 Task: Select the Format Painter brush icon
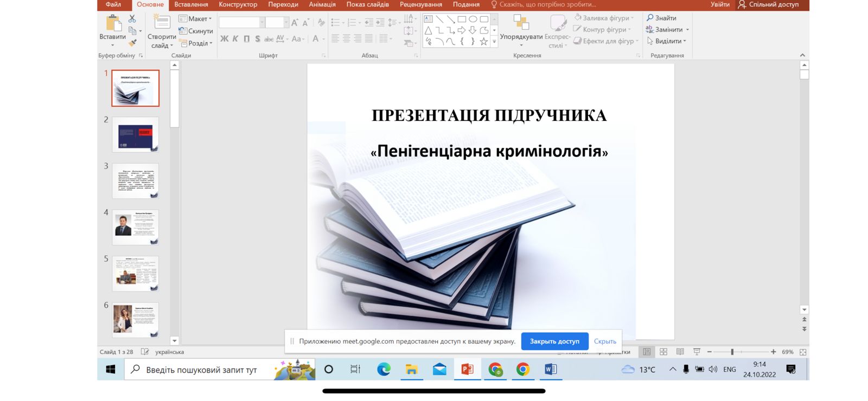click(x=132, y=43)
